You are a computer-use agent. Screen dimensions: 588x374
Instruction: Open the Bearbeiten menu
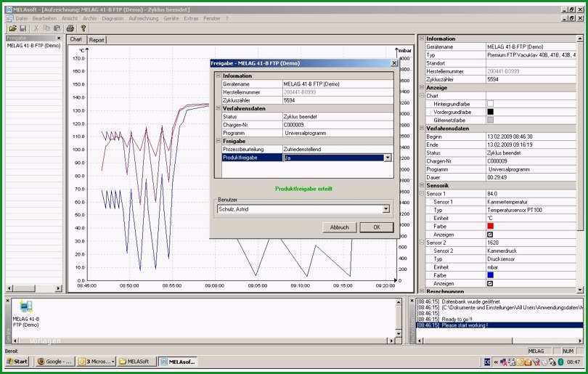coord(44,18)
